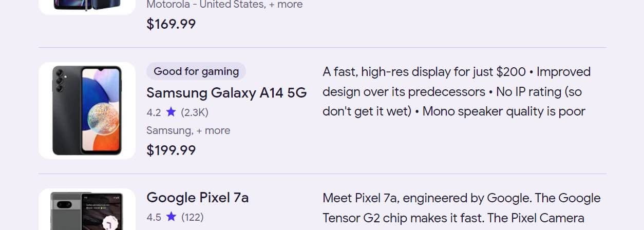Screen dimensions: 644x230
Task: Click the "Samsung, + more" seller text
Action: tap(188, 130)
